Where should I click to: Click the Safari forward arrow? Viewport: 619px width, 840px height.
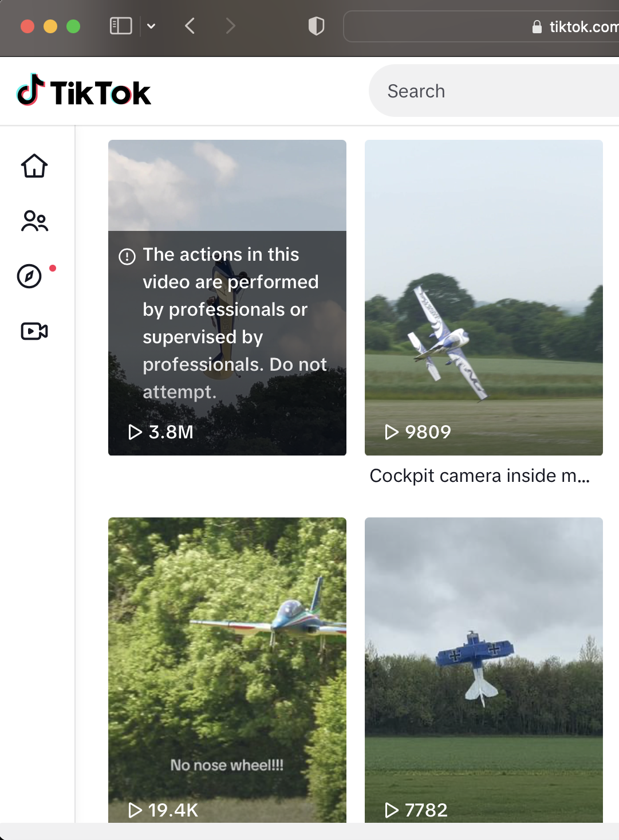(x=230, y=26)
